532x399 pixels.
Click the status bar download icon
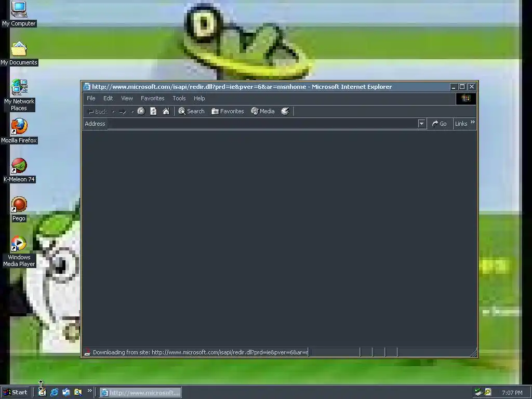(87, 353)
